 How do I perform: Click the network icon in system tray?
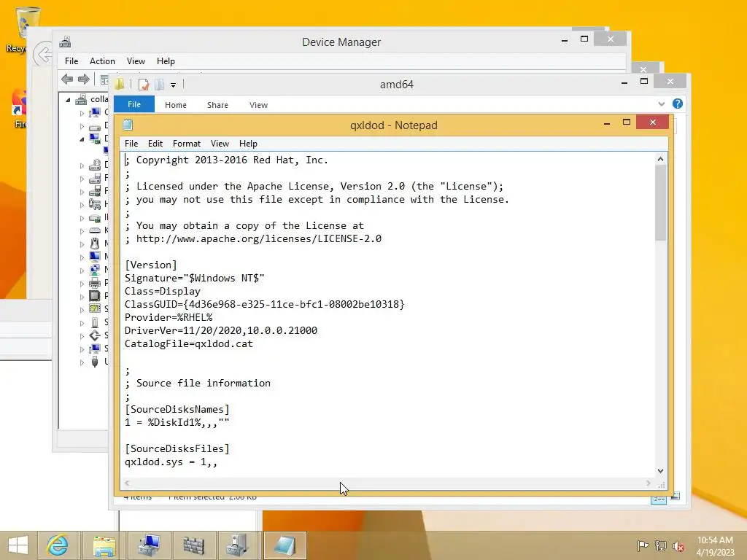pos(661,545)
